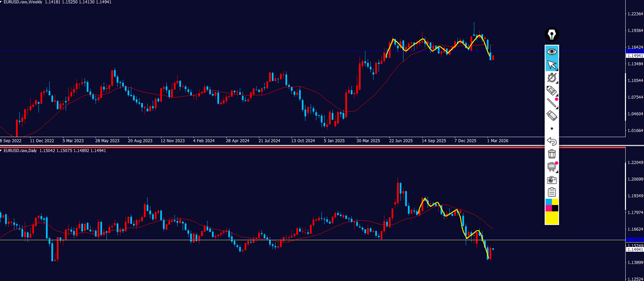Viewport: 644px width, 281px height.
Task: Click the 1.14941 price label on weekly chart
Action: pyautogui.click(x=635, y=55)
